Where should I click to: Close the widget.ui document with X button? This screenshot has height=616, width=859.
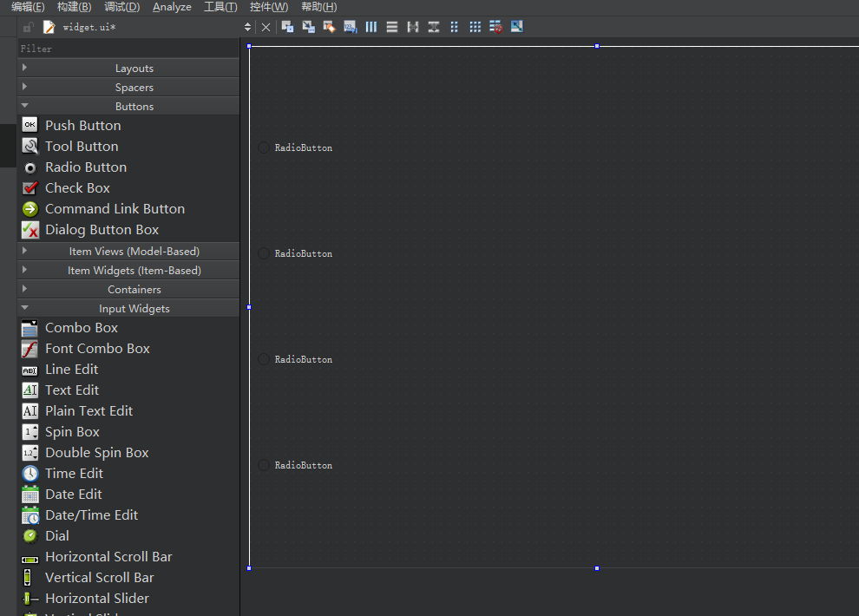(266, 28)
